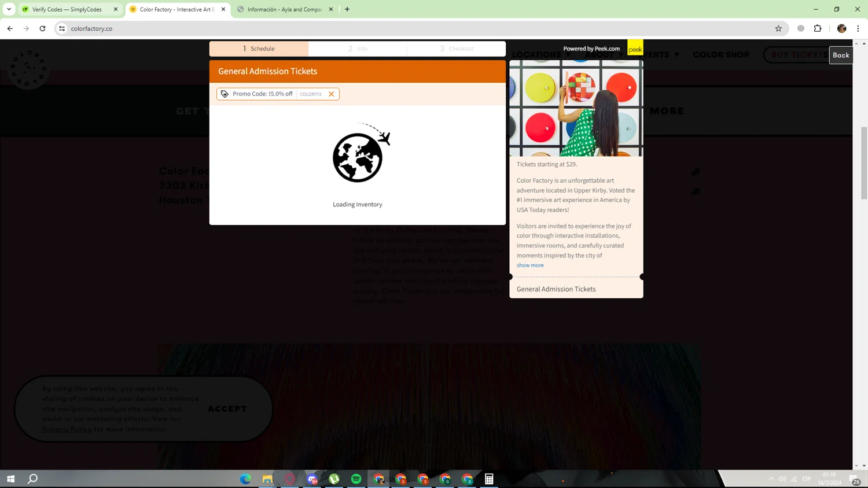Show hidden system tray icons
The height and width of the screenshot is (488, 868).
click(771, 479)
